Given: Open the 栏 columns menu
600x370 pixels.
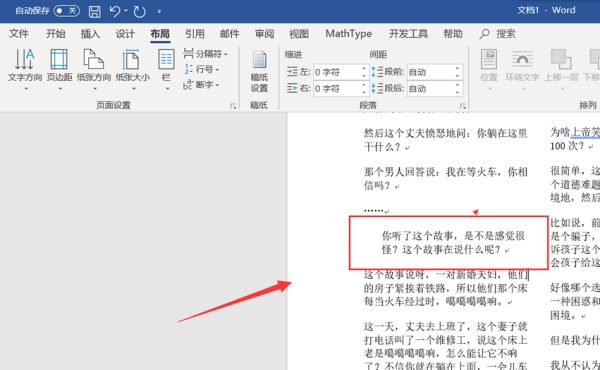Looking at the screenshot, I should [x=166, y=70].
